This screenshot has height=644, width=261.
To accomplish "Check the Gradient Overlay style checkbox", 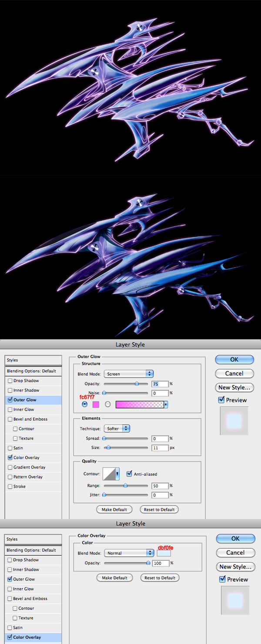I will point(10,467).
